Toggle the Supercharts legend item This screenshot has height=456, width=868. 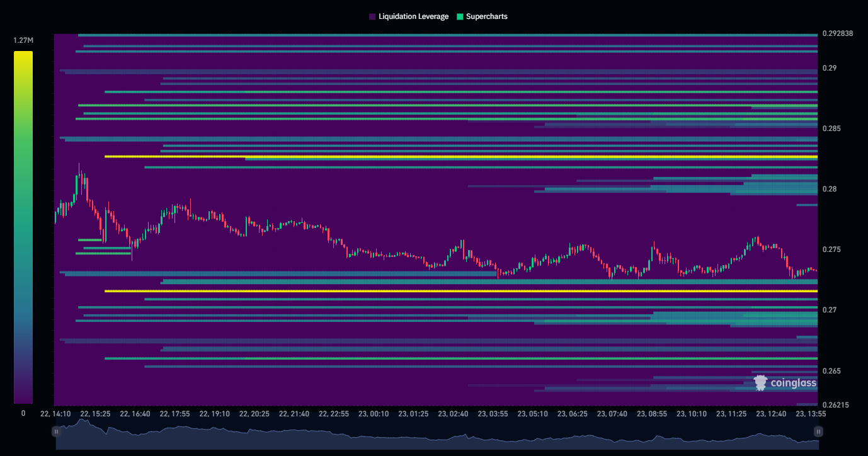click(x=482, y=16)
